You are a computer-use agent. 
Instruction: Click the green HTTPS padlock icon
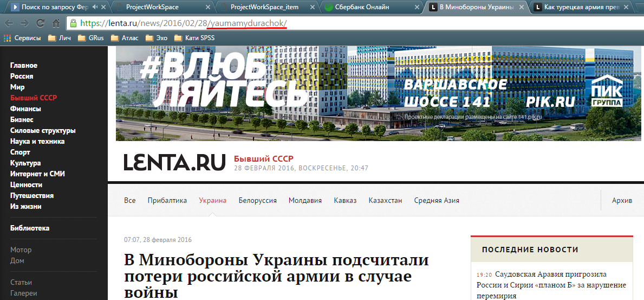(x=73, y=24)
